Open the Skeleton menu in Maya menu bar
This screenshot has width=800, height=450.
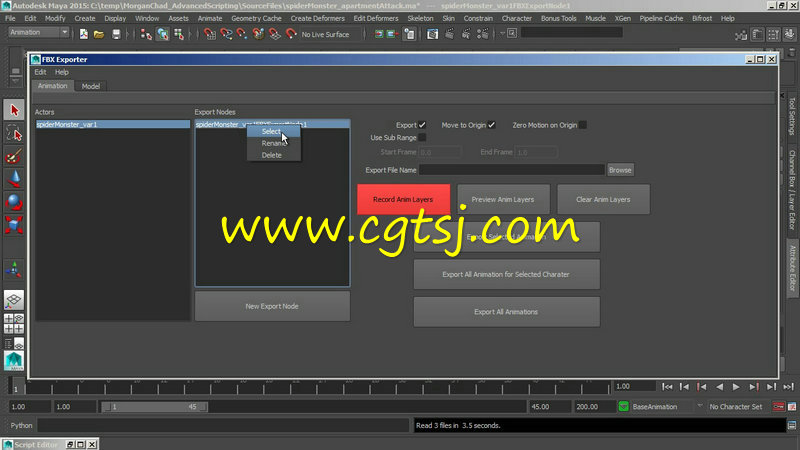(x=420, y=18)
